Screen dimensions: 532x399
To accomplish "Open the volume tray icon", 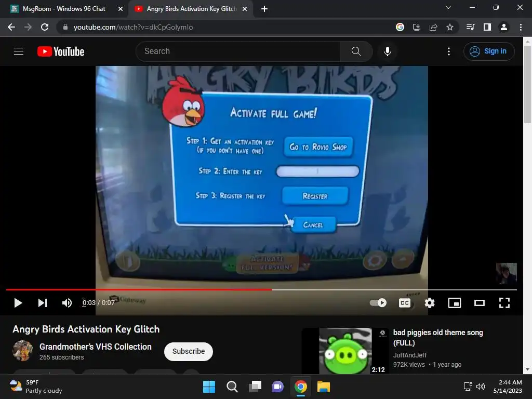I will click(x=481, y=387).
